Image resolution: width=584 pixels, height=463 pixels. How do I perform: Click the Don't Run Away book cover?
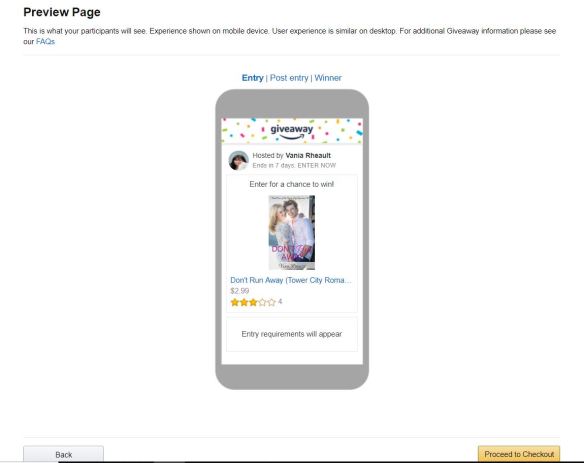[292, 232]
